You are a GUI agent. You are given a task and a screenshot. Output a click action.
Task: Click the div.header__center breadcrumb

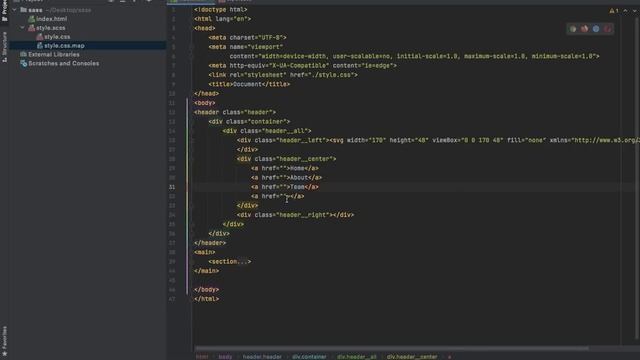coord(412,357)
